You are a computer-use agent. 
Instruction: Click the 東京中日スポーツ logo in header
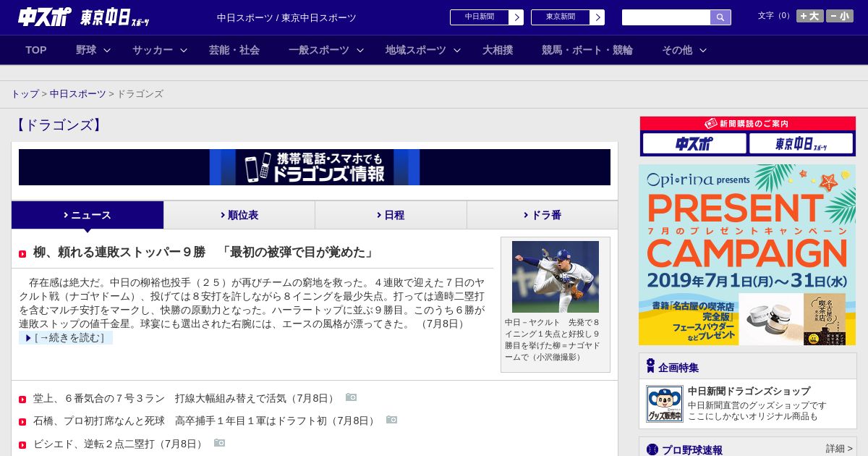pyautogui.click(x=115, y=17)
